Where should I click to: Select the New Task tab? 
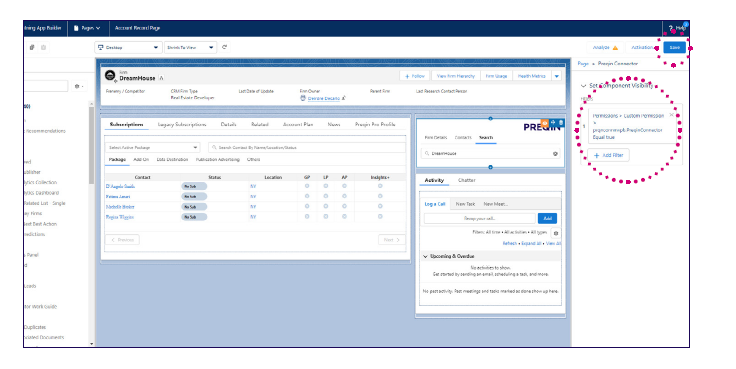coord(465,204)
